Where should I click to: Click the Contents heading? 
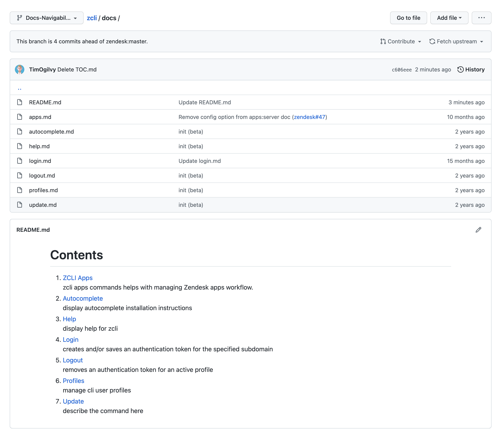76,255
